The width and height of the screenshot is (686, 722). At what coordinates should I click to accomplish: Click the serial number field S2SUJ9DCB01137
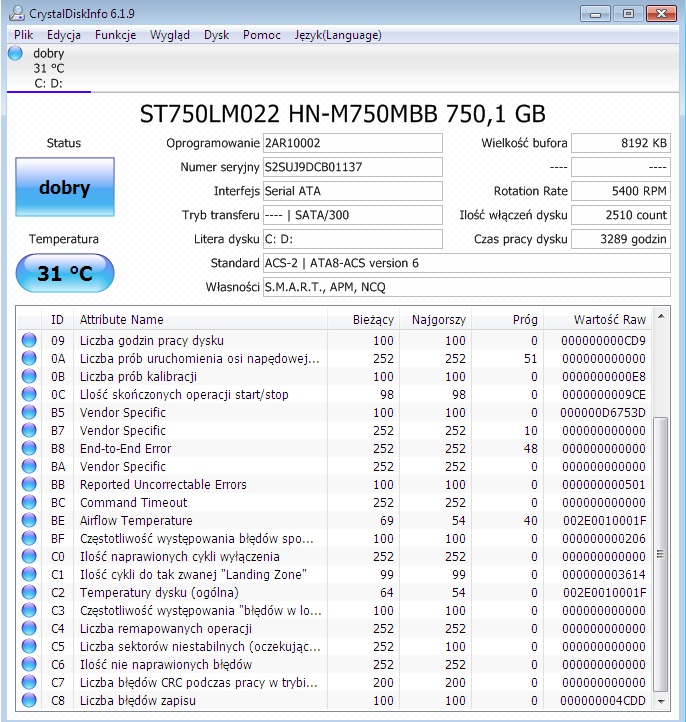353,167
